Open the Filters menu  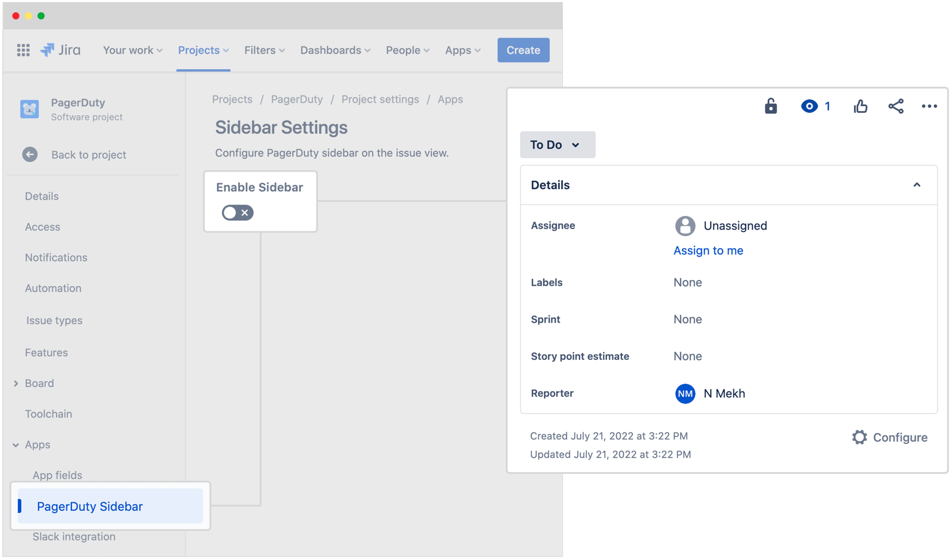264,50
